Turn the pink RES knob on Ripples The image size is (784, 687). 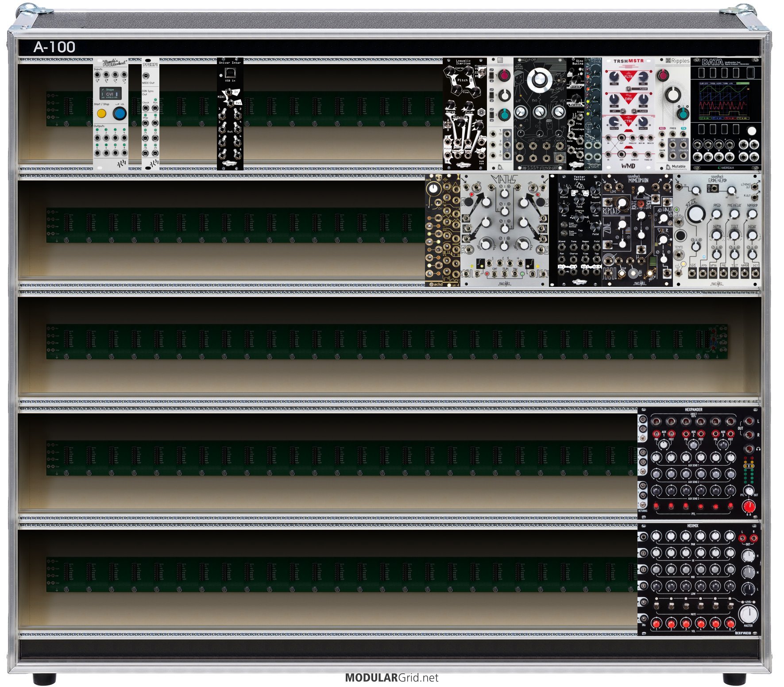pos(663,75)
